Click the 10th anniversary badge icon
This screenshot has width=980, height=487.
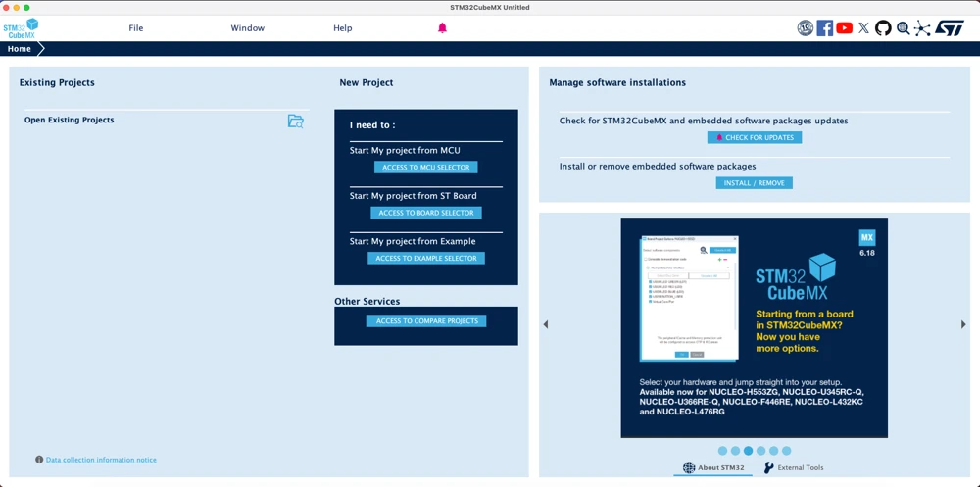coord(805,28)
